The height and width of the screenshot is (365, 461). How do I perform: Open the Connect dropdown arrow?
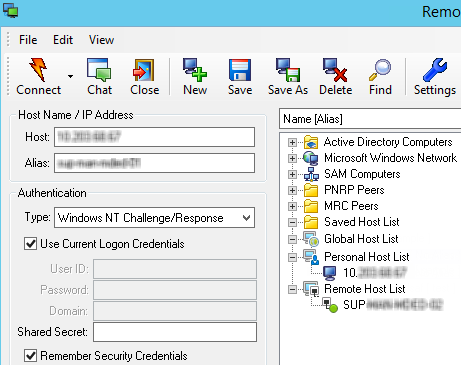click(x=70, y=76)
